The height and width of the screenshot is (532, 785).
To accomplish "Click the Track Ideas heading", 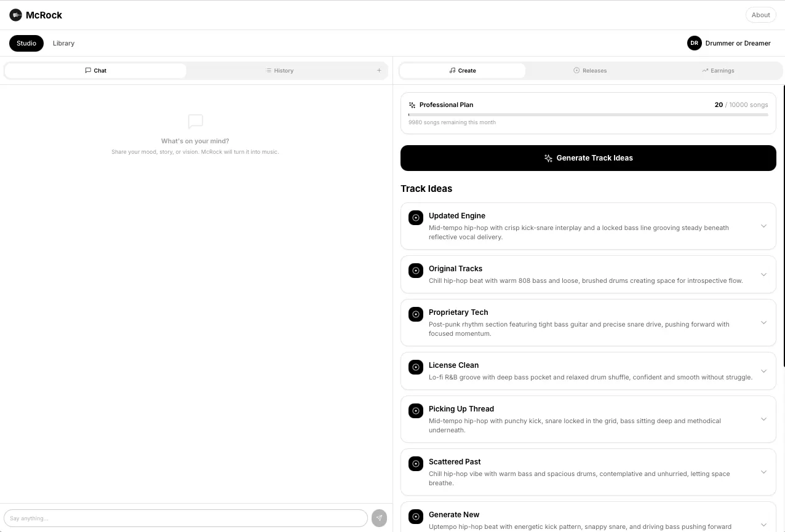I will [x=426, y=189].
